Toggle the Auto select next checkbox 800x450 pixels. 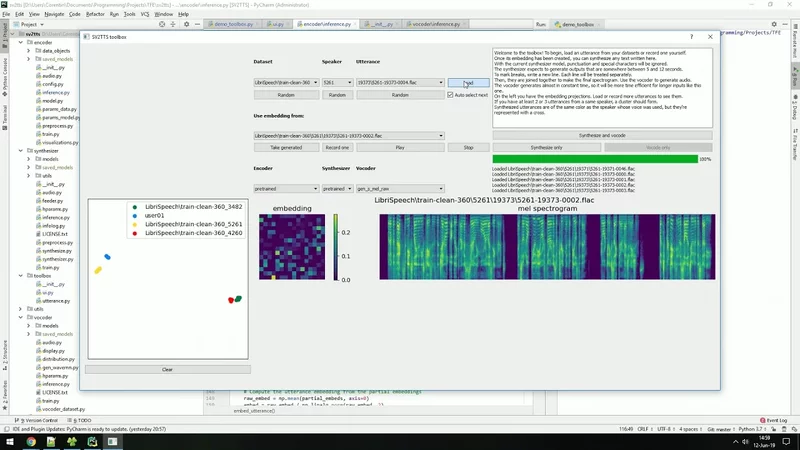[x=451, y=95]
